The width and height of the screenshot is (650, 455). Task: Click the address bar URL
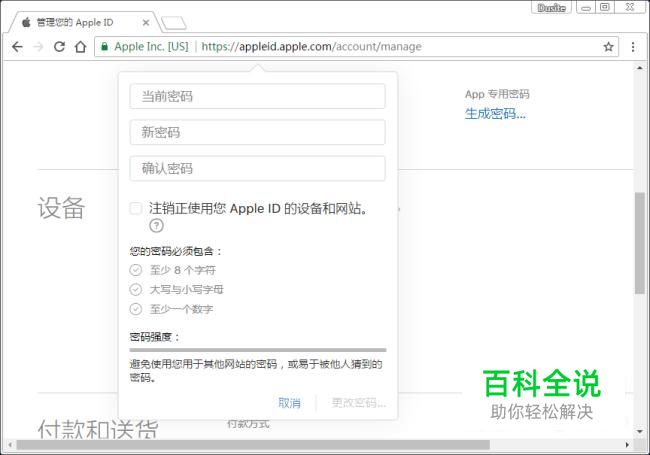coord(311,46)
